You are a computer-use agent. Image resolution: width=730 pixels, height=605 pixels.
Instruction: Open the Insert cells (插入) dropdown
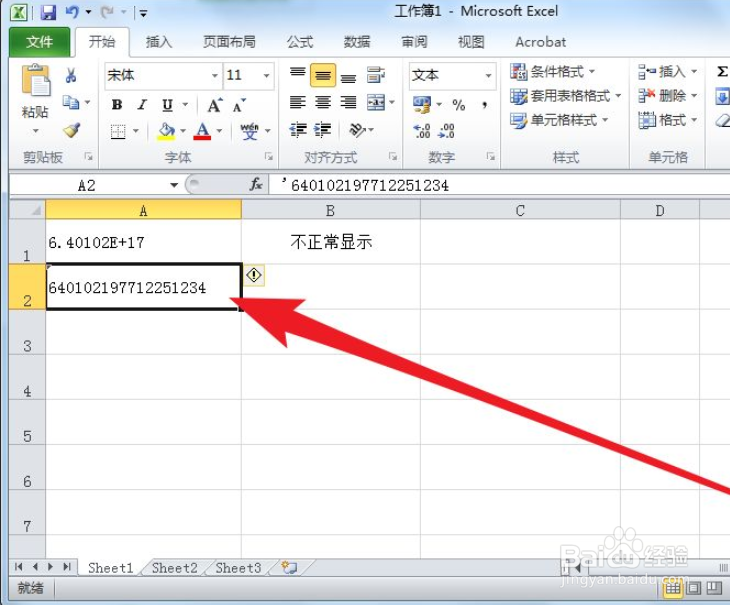[x=668, y=72]
